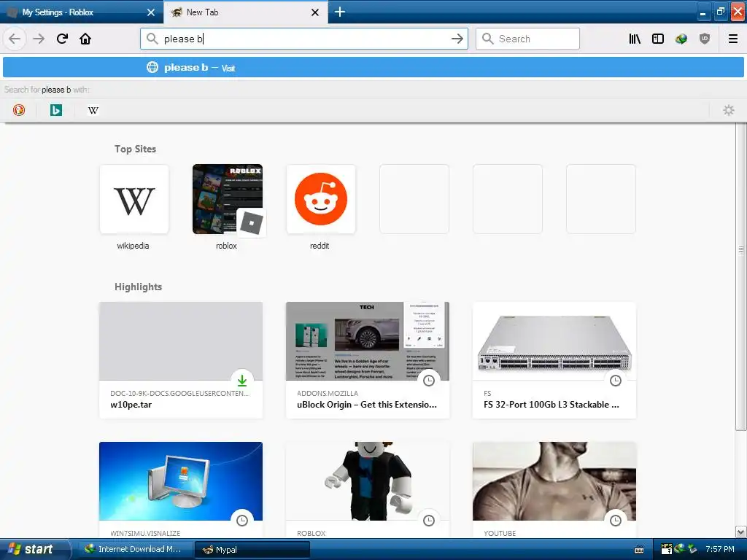Search with the Wikipedia engine icon
Image resolution: width=747 pixels, height=560 pixels.
tap(93, 111)
